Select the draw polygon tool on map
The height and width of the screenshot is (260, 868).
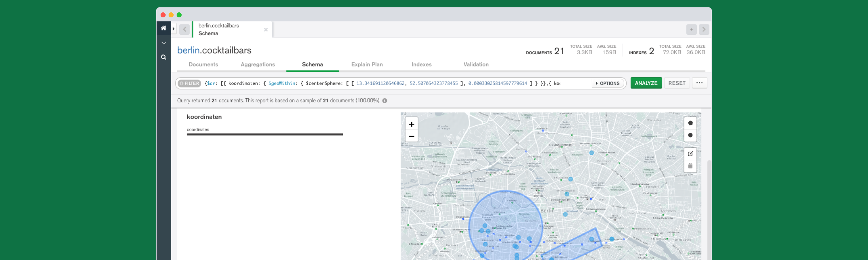[690, 123]
